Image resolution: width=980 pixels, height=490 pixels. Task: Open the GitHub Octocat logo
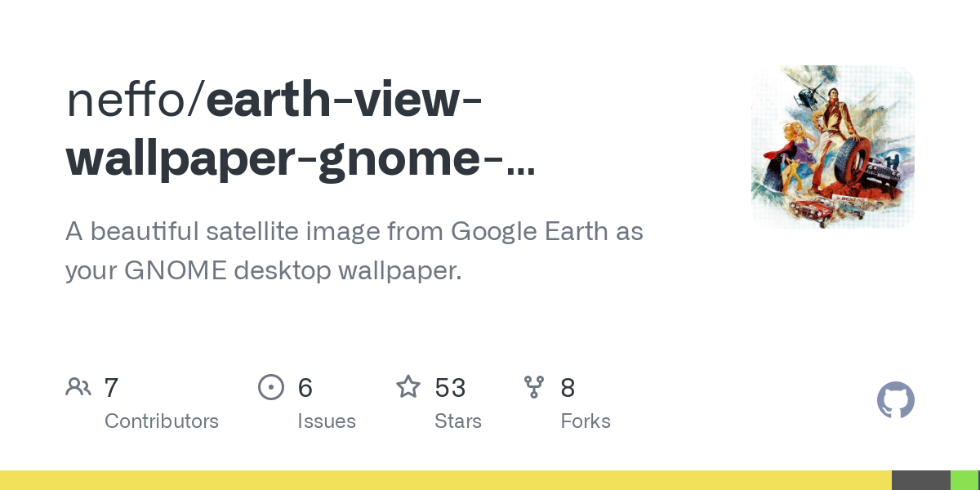coord(896,400)
